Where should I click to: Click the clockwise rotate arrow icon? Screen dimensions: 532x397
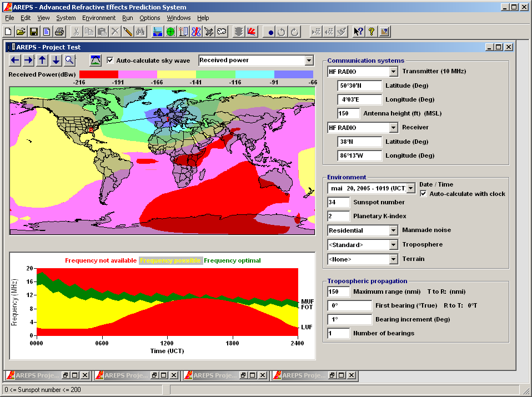294,32
